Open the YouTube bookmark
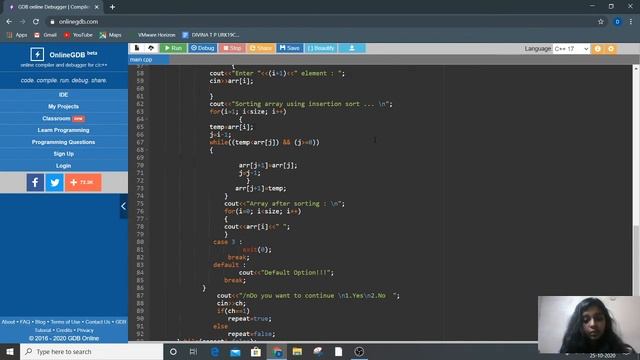The height and width of the screenshot is (360, 640). (78, 35)
